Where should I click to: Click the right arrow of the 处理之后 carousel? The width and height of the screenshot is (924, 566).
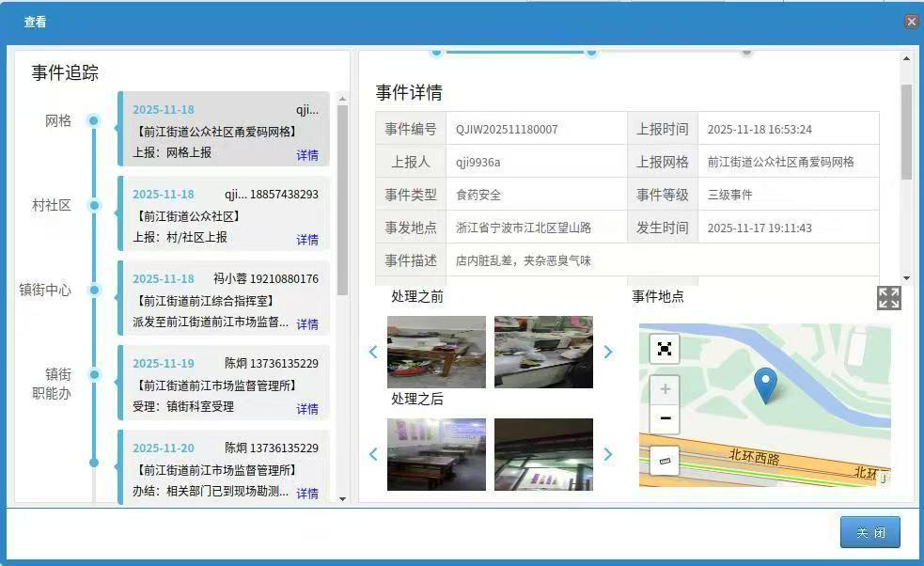[608, 454]
